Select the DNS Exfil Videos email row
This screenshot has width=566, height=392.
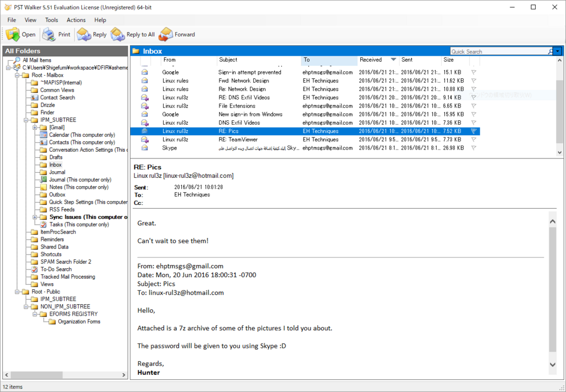pos(305,123)
